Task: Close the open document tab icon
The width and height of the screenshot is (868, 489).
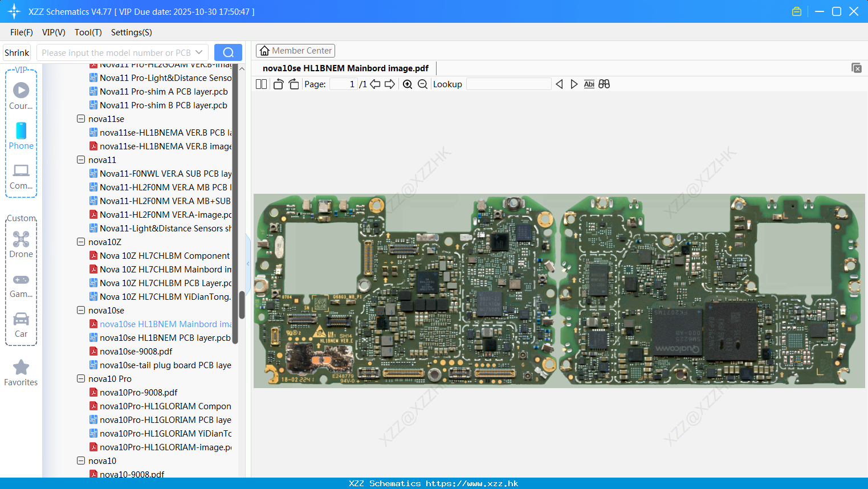Action: point(856,68)
